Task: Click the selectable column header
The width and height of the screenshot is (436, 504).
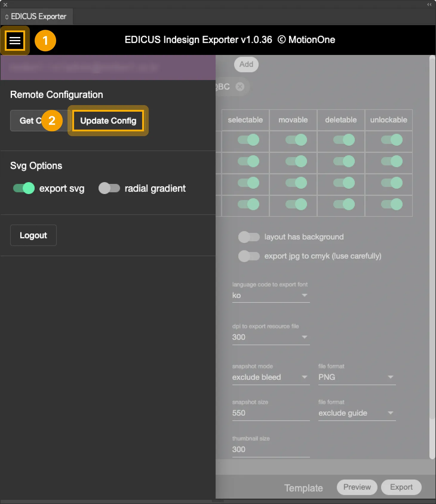Action: pyautogui.click(x=245, y=120)
